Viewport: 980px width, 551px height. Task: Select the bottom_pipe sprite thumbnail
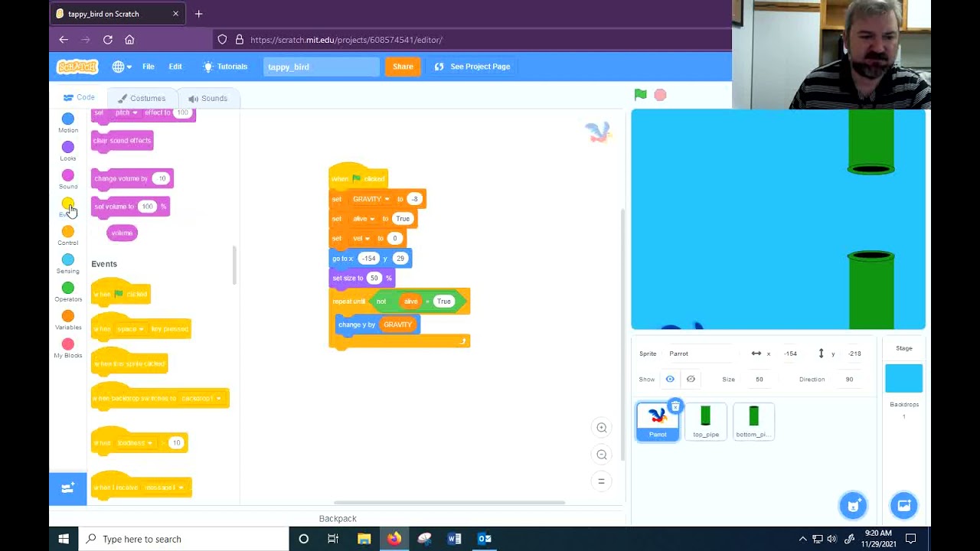(754, 422)
